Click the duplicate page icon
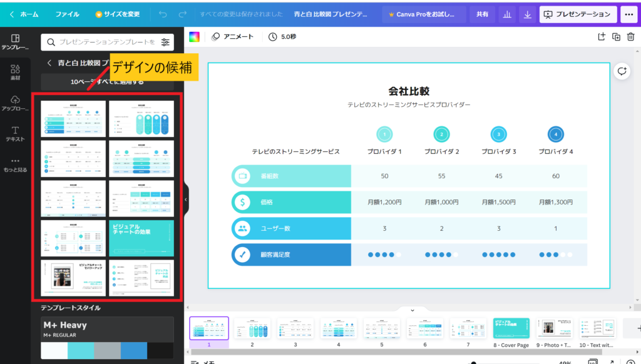The width and height of the screenshot is (641, 364). pyautogui.click(x=616, y=37)
